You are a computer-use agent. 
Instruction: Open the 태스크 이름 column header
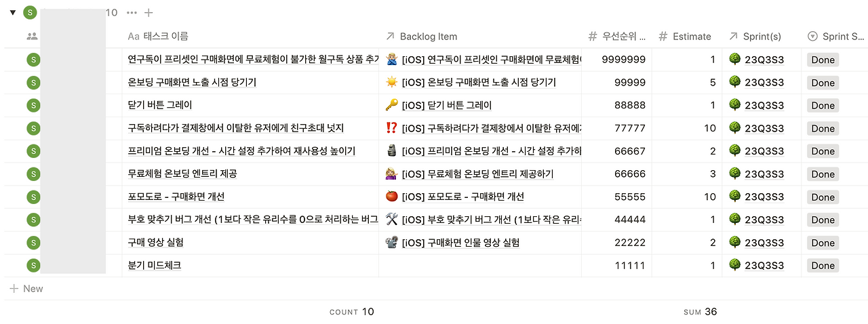tap(158, 37)
